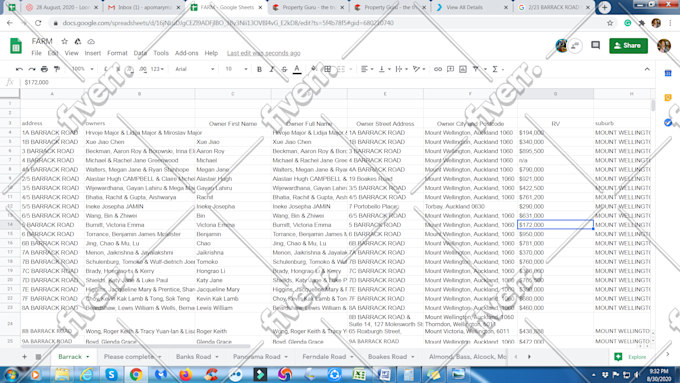
Task: Insert a chart from toolbar
Action: tap(463, 69)
